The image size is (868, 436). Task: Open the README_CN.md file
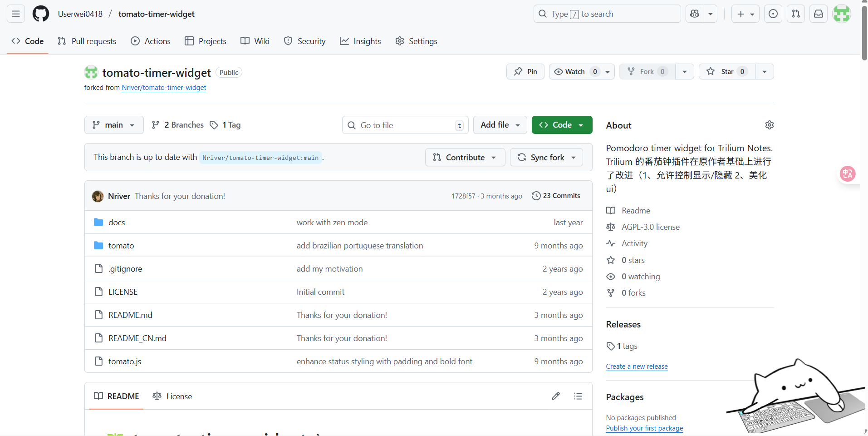tap(137, 338)
